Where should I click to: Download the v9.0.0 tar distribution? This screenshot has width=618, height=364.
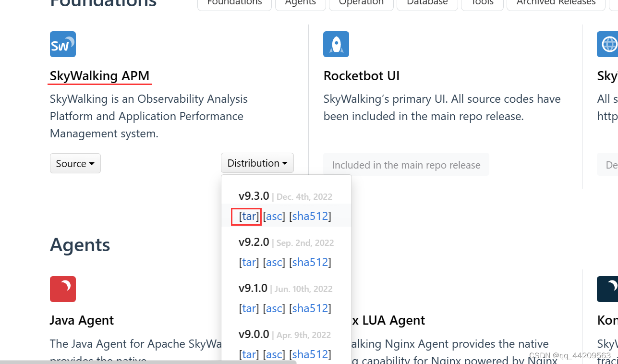coord(249,354)
